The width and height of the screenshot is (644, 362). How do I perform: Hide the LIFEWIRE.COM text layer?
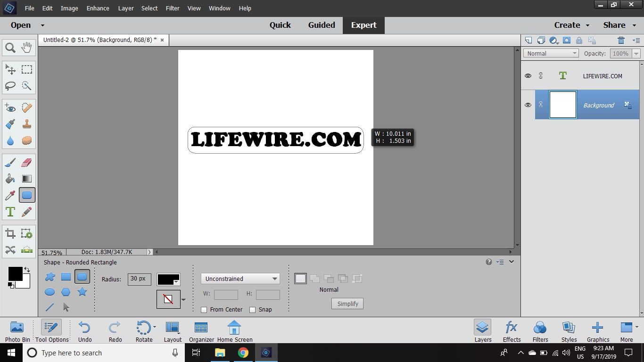(528, 75)
